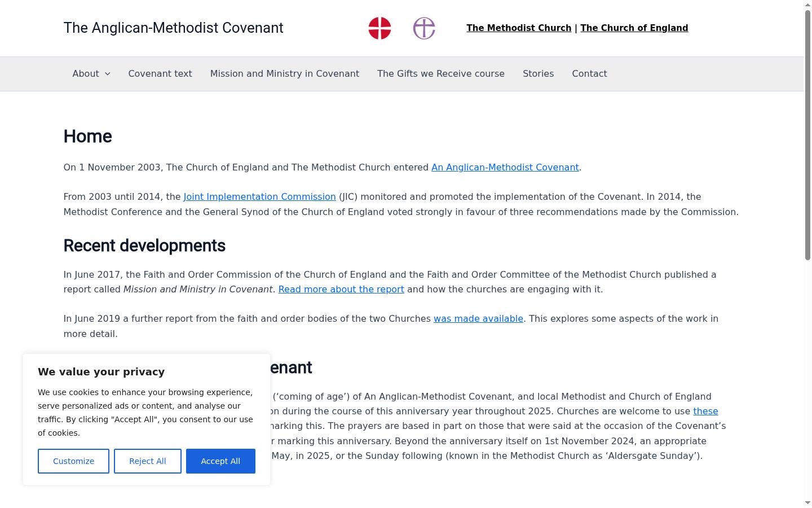The image size is (812, 508).
Task: Click the purple Church of England logo icon
Action: [x=424, y=28]
